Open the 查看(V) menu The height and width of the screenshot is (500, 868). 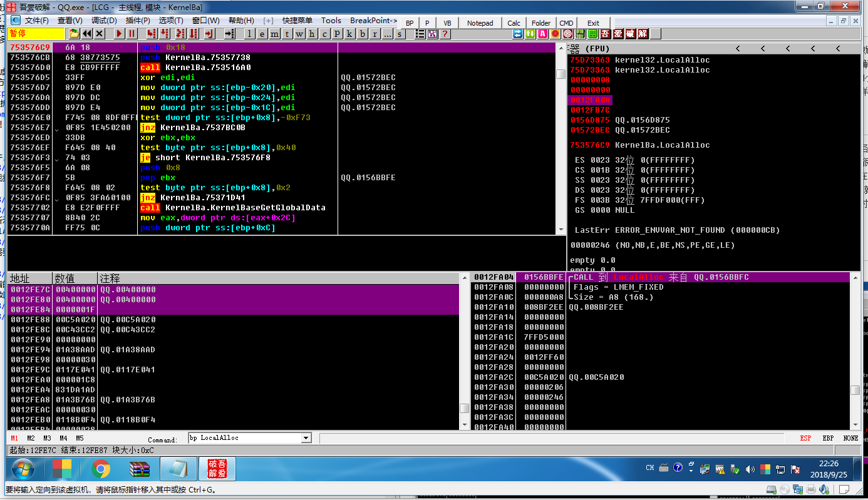click(x=70, y=21)
